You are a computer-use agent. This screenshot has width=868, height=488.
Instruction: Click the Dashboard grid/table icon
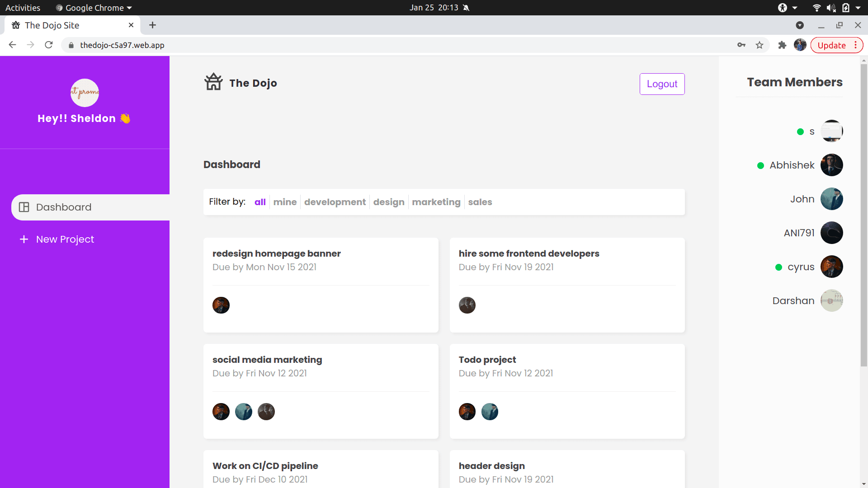pyautogui.click(x=24, y=207)
